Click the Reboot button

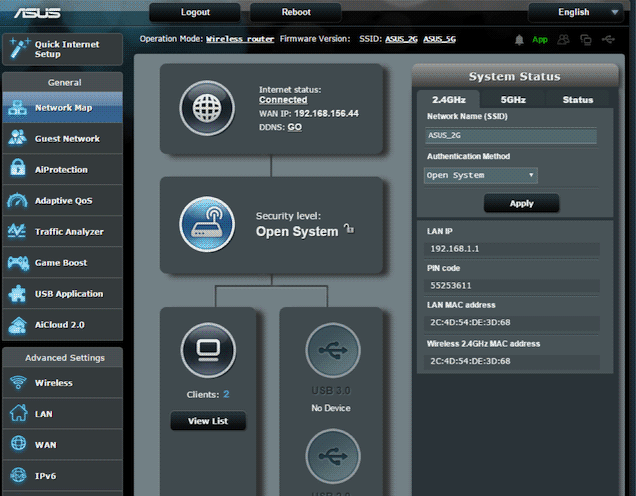pos(296,12)
